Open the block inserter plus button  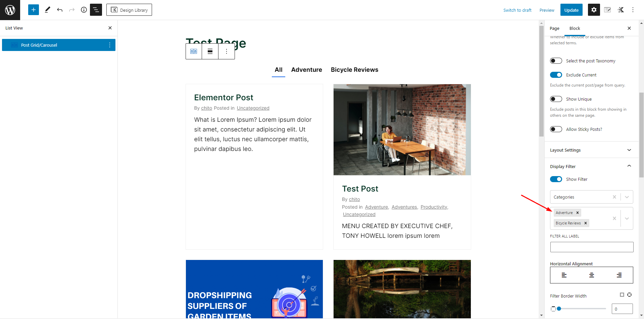pos(34,10)
